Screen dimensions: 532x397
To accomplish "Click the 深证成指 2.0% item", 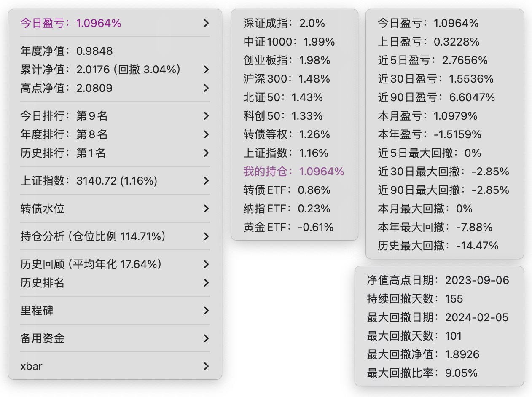I will click(x=284, y=23).
